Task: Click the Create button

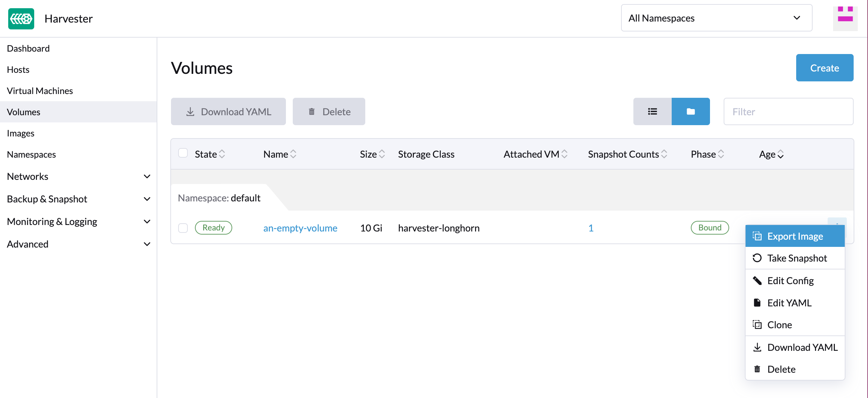Action: (x=824, y=68)
